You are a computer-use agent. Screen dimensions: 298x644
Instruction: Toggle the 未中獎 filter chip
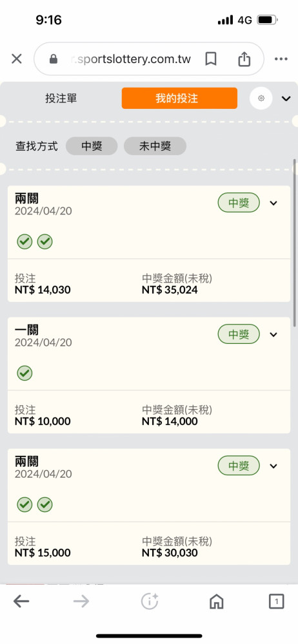click(155, 146)
